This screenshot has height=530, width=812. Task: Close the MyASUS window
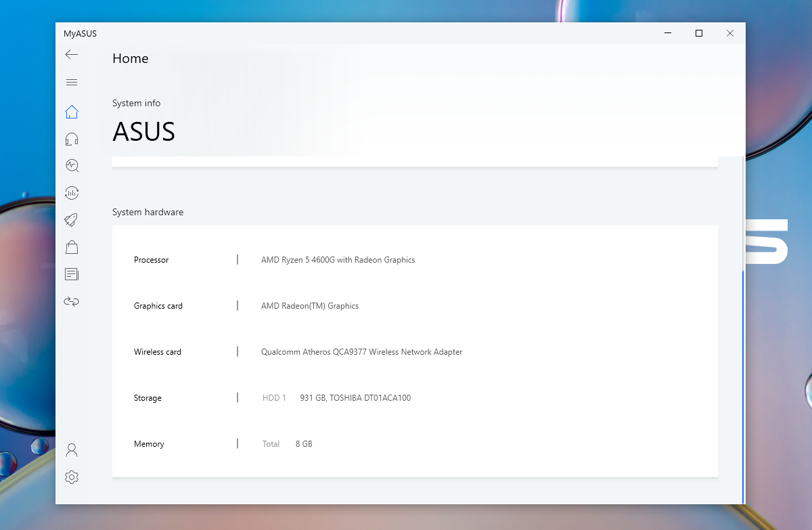(730, 33)
